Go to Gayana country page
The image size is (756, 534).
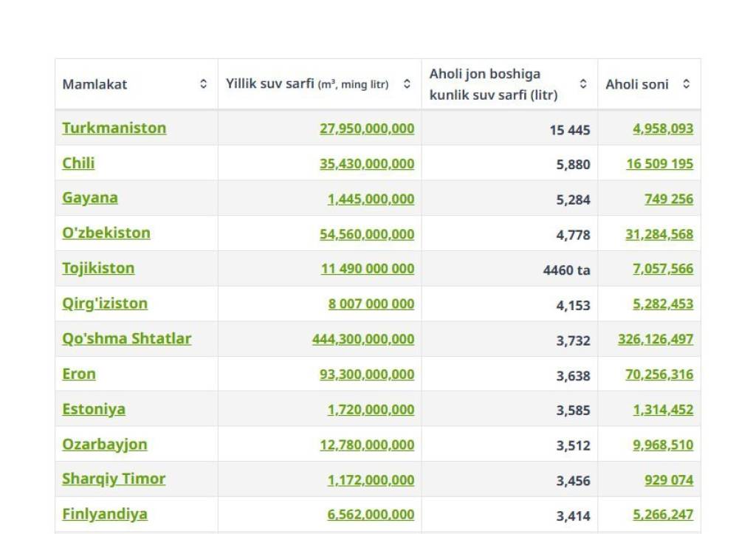point(89,198)
